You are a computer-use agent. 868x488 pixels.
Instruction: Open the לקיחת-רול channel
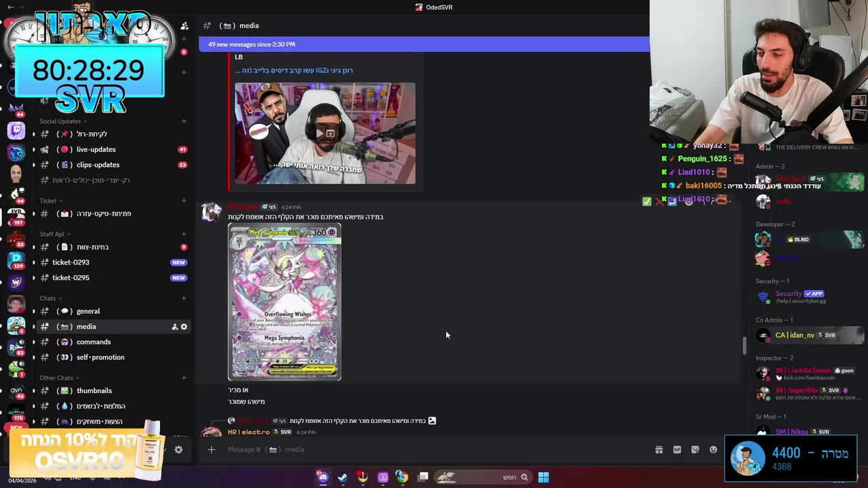pos(113,134)
